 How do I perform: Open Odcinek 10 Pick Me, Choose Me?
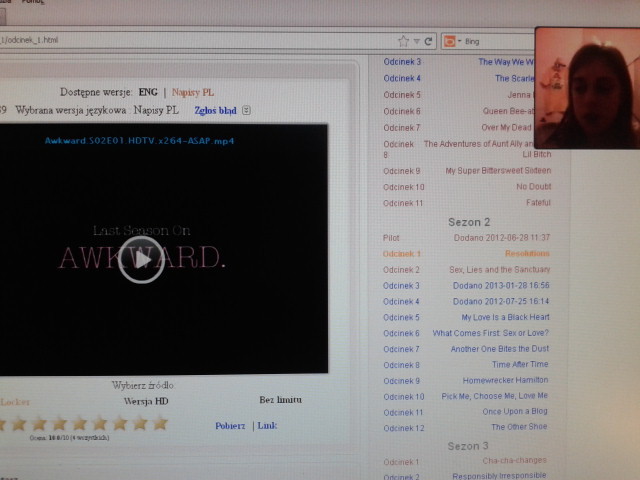coord(466,396)
